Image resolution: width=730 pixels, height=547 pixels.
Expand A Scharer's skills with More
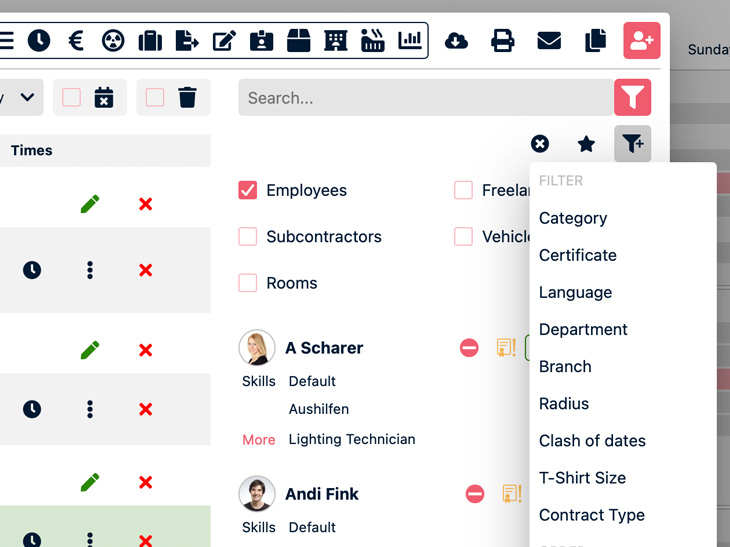258,440
